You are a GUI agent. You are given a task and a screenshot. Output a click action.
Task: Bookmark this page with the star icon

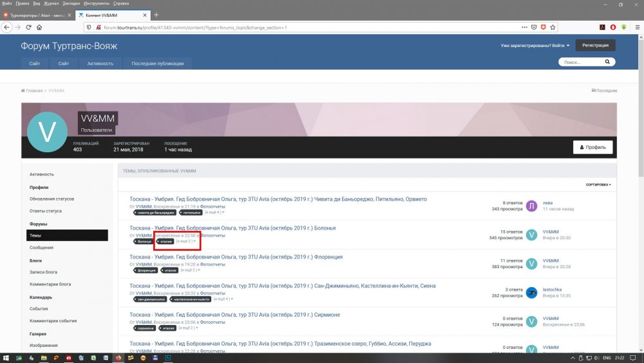click(553, 27)
